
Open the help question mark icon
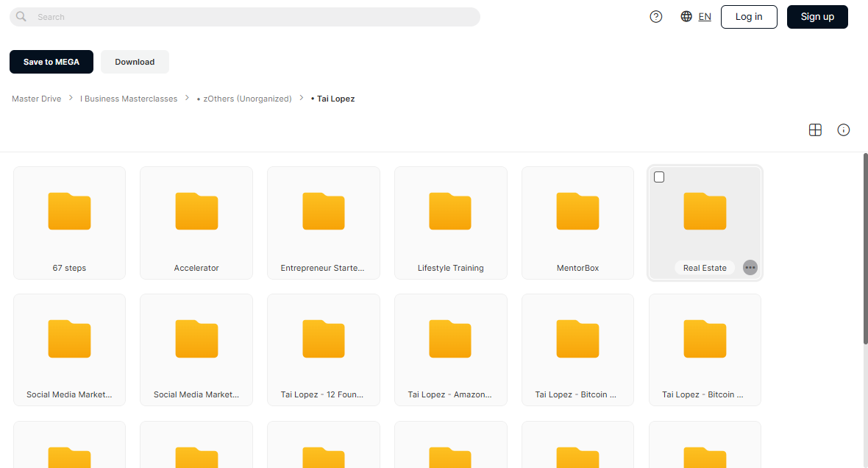[656, 17]
